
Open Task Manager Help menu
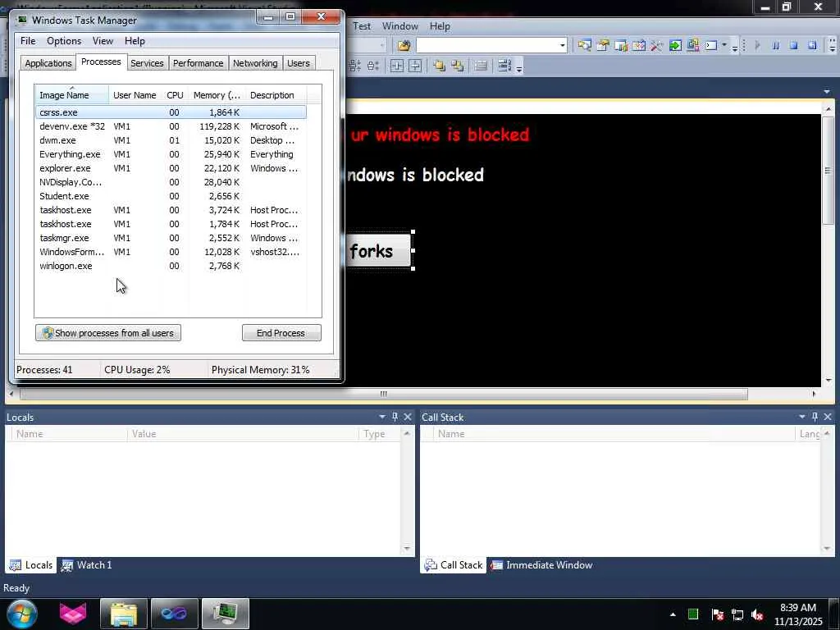[x=135, y=41]
